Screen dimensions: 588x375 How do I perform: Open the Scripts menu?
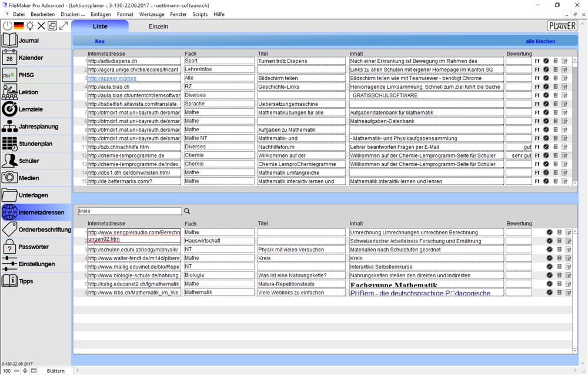200,14
